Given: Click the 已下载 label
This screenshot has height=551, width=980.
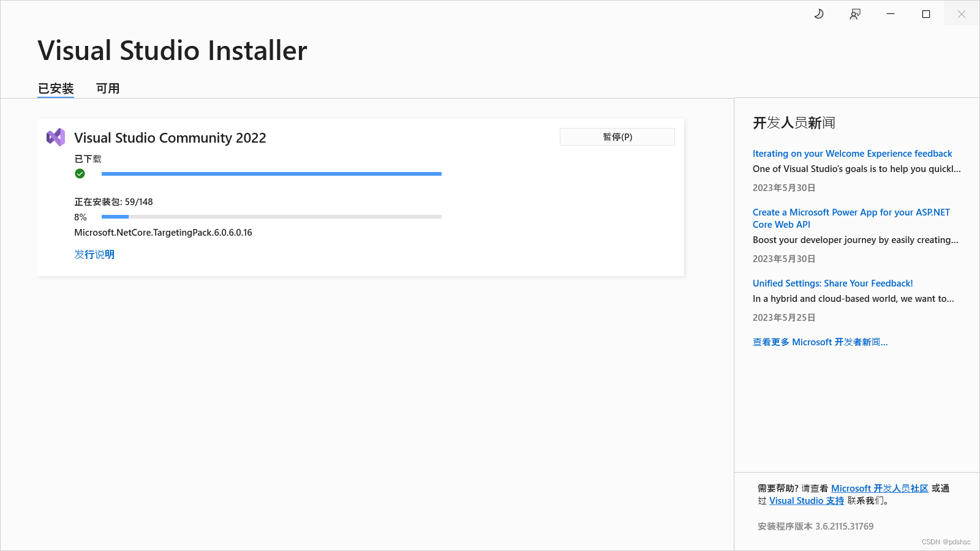Looking at the screenshot, I should [88, 159].
